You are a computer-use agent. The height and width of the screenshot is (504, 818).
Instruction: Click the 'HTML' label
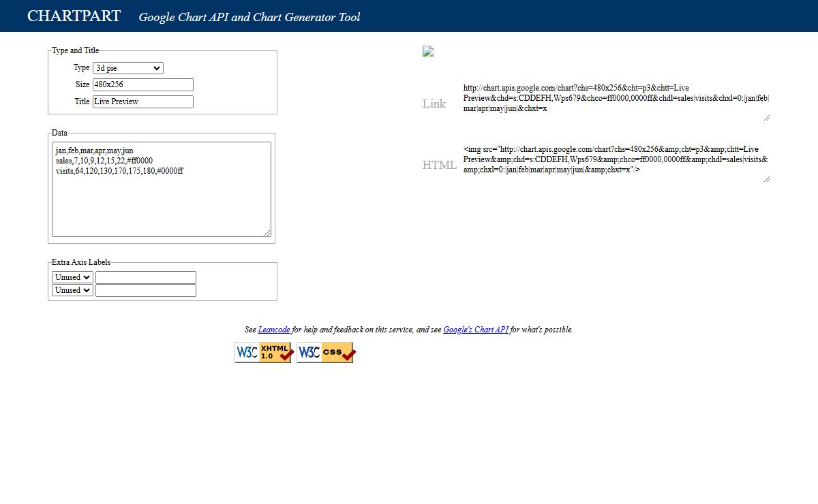click(440, 165)
